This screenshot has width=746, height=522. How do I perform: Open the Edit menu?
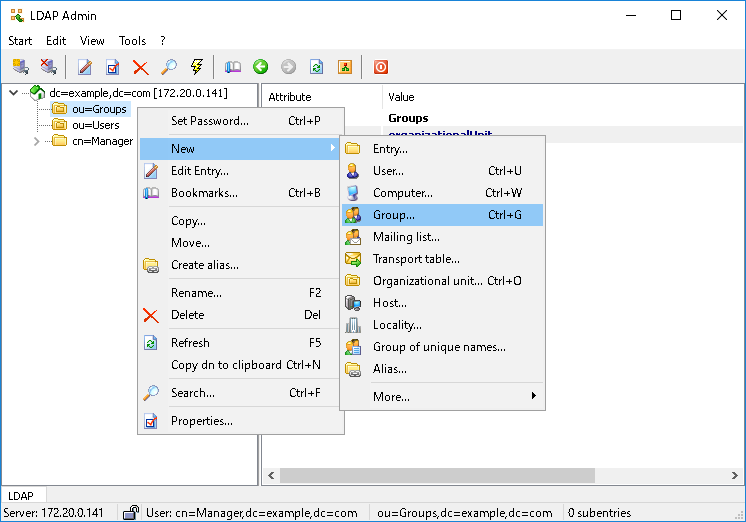(56, 41)
